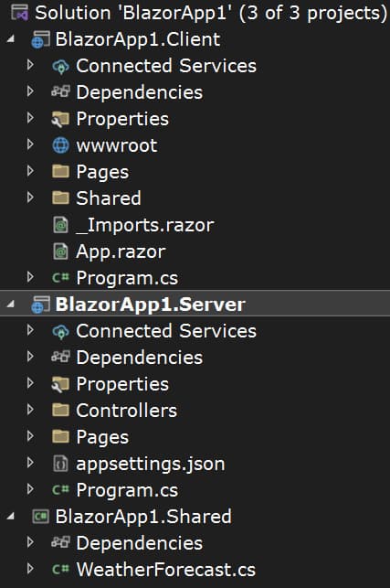Click the App.razor file icon
Screen dimensions: 390x588
60,251
